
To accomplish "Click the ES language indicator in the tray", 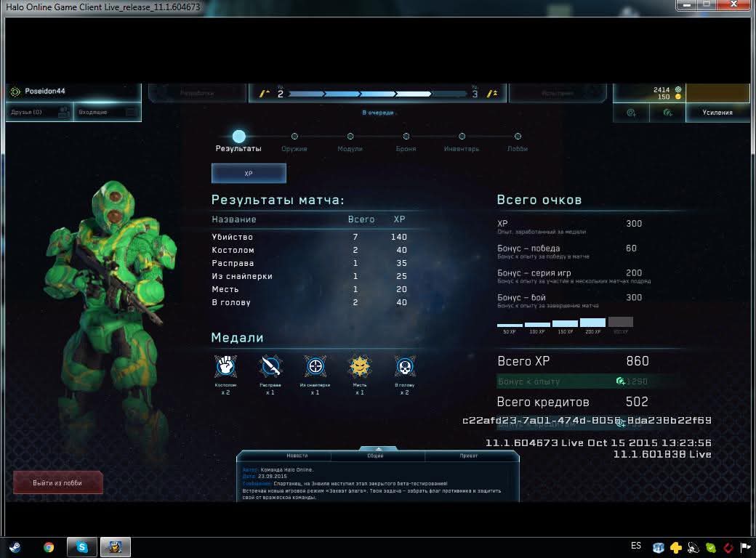I will pos(636,546).
